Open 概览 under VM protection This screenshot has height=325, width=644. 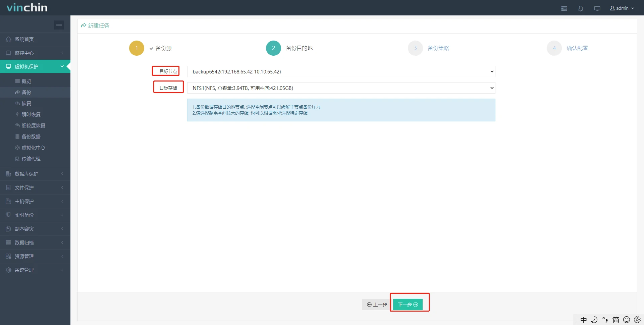(35, 81)
